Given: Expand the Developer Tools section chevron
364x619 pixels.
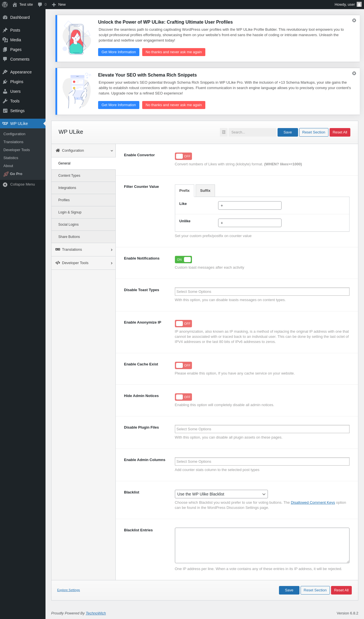Looking at the screenshot, I should (x=112, y=263).
